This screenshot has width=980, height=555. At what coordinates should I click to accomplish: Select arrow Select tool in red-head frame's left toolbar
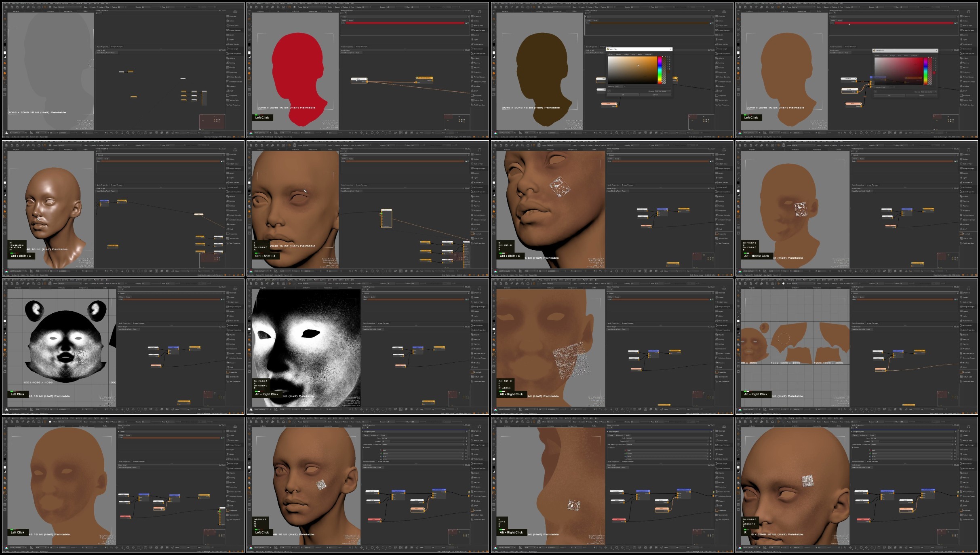coord(249,14)
